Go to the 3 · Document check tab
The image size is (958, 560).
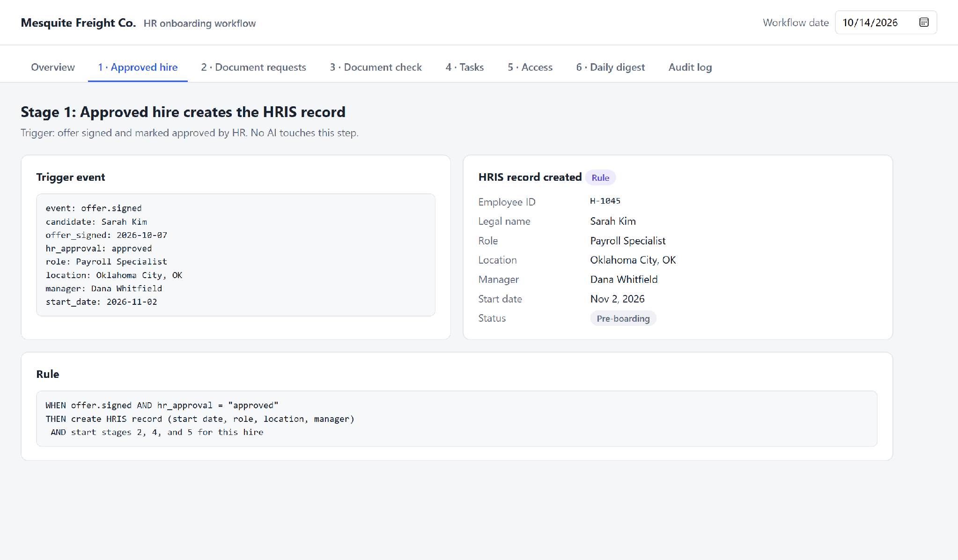[x=376, y=67]
